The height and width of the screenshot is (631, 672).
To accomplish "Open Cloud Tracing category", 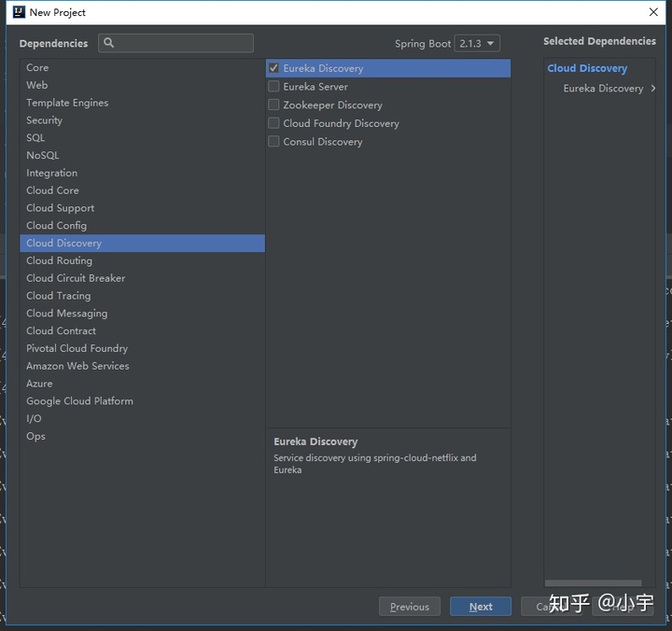I will click(x=142, y=296).
